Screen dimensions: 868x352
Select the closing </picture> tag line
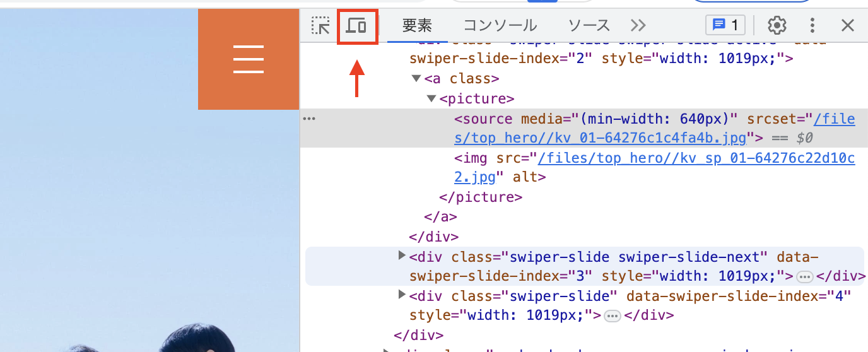pos(481,197)
